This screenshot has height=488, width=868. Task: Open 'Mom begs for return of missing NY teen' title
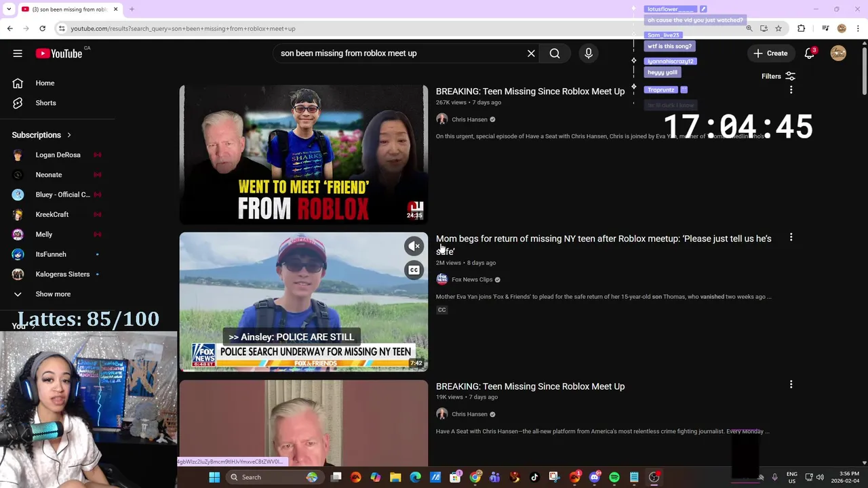click(x=604, y=245)
